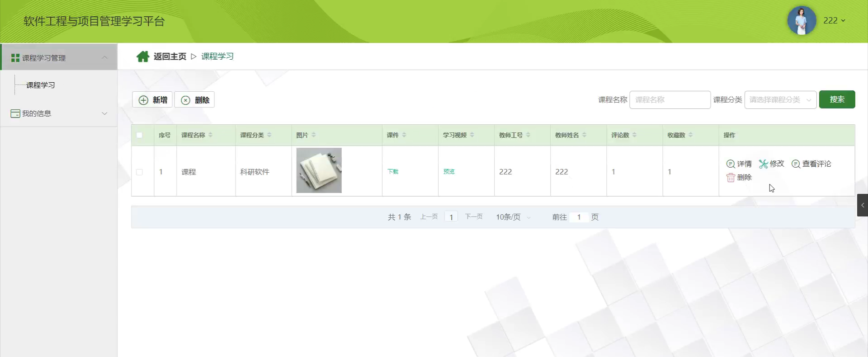Click the 删除 action in the course row

click(739, 177)
